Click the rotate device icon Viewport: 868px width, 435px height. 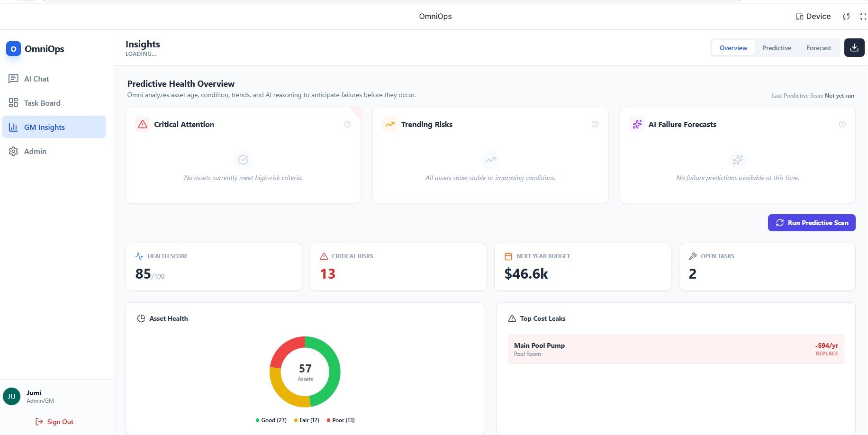846,17
